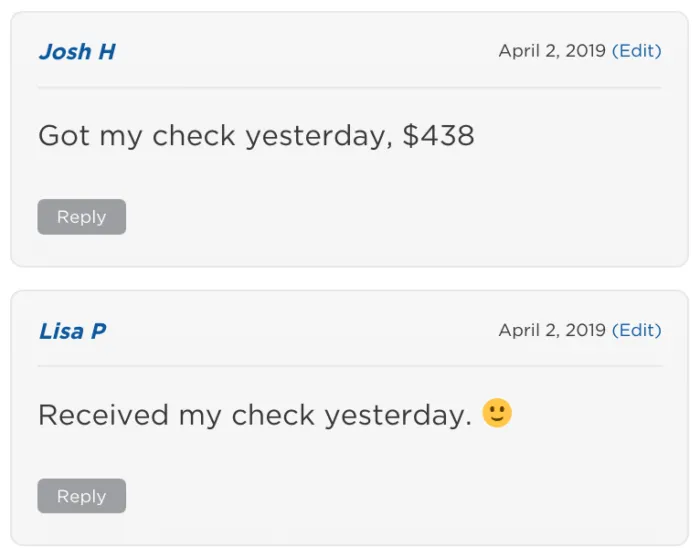Select the comment text "Received my check yesterday."
This screenshot has width=700, height=558.
pyautogui.click(x=254, y=415)
